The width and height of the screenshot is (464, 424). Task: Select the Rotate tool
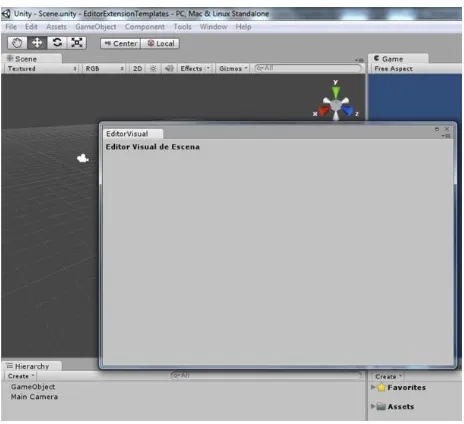(x=57, y=43)
